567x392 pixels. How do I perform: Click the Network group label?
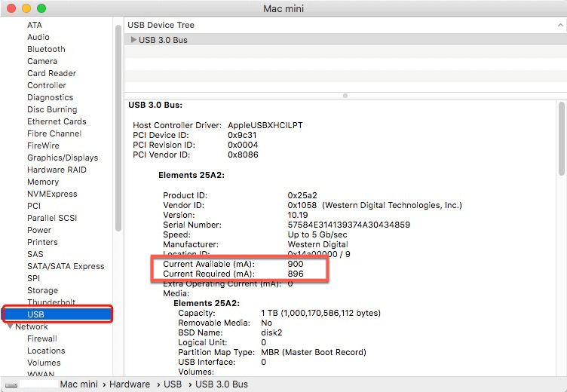click(x=32, y=326)
